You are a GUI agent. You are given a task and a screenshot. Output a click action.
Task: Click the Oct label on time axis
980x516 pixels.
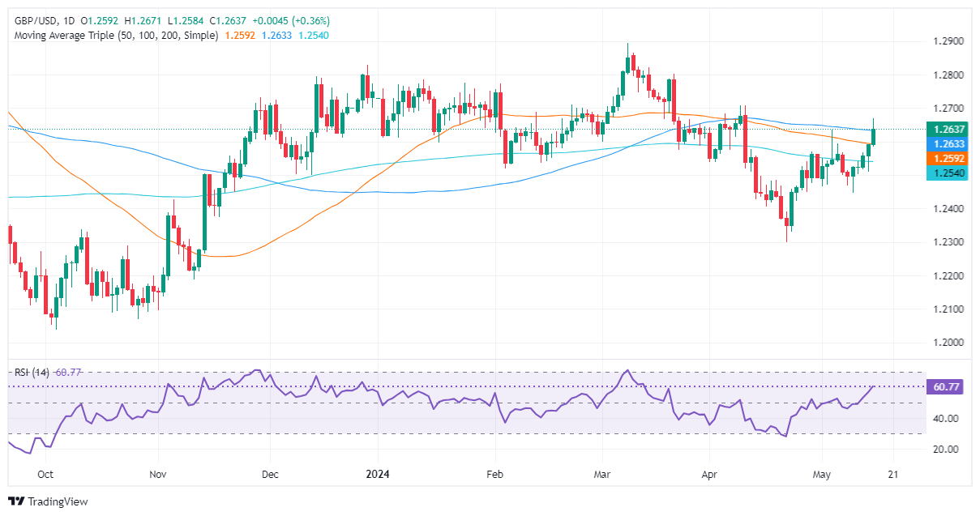[x=45, y=475]
